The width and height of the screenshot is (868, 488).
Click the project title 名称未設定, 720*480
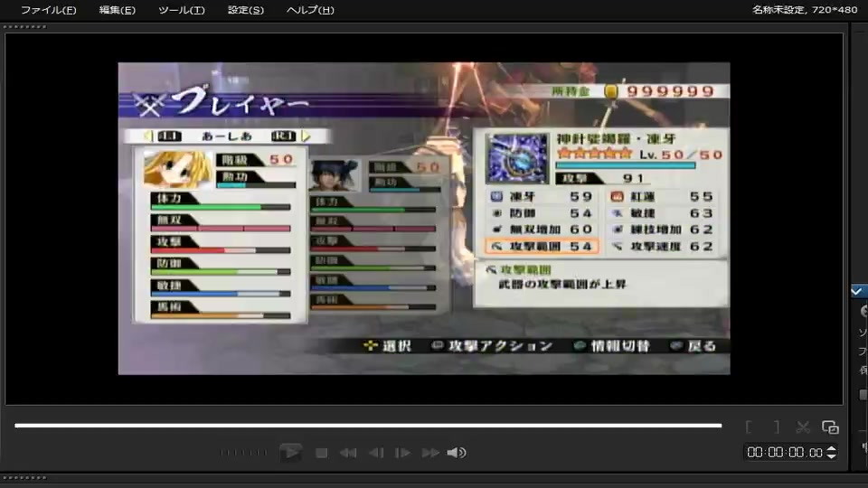click(x=805, y=9)
